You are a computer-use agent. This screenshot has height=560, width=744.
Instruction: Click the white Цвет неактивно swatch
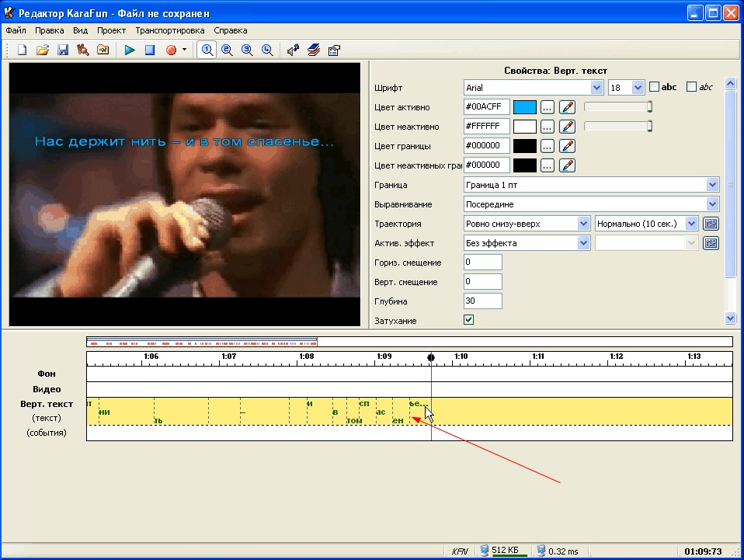525,127
